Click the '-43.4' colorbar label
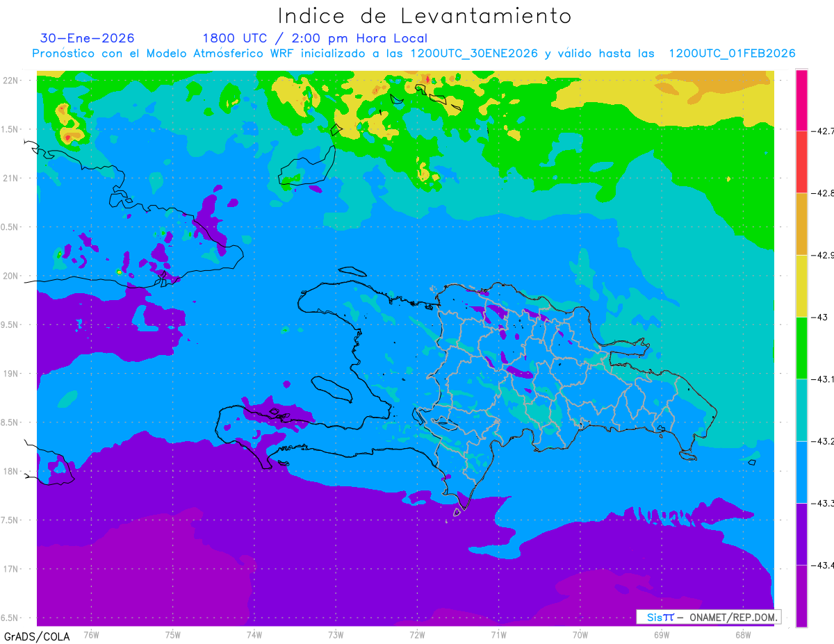The width and height of the screenshot is (834, 644). point(821,565)
